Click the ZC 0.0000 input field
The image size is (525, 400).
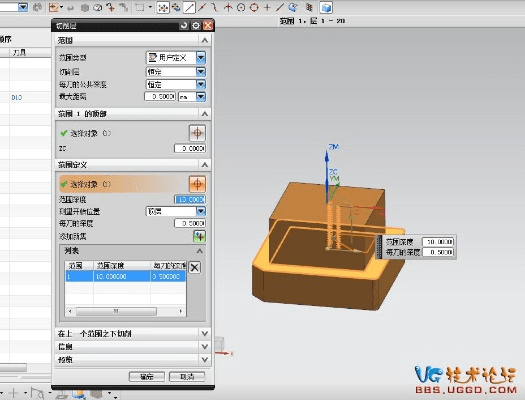(x=190, y=148)
